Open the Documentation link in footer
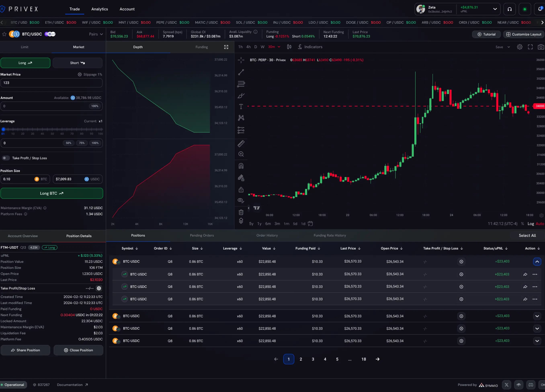Screen dimensions: 545x392 tap(72, 385)
